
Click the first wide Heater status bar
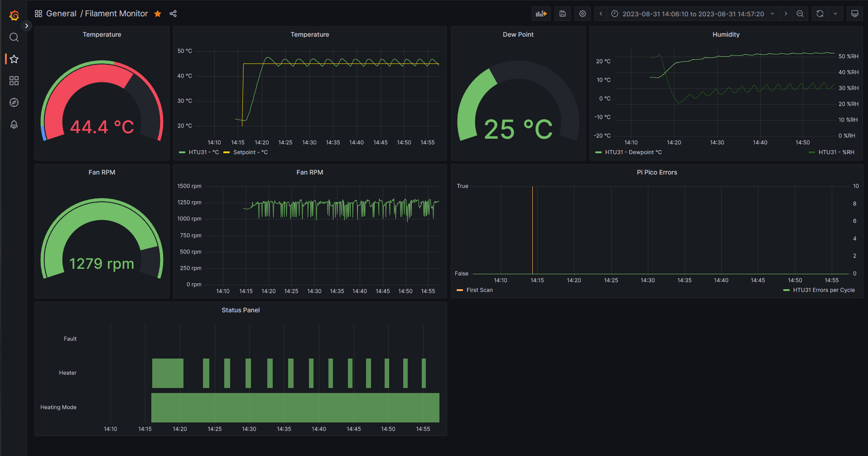point(168,373)
